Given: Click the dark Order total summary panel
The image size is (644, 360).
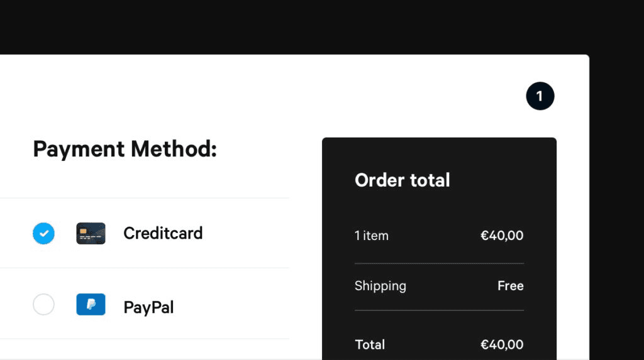Looking at the screenshot, I should pos(439,249).
